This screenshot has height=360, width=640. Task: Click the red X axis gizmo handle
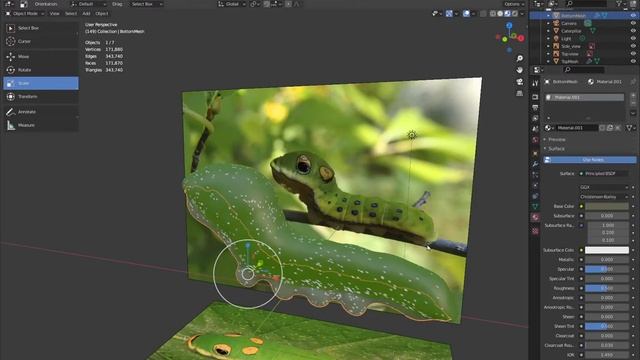[x=521, y=38]
